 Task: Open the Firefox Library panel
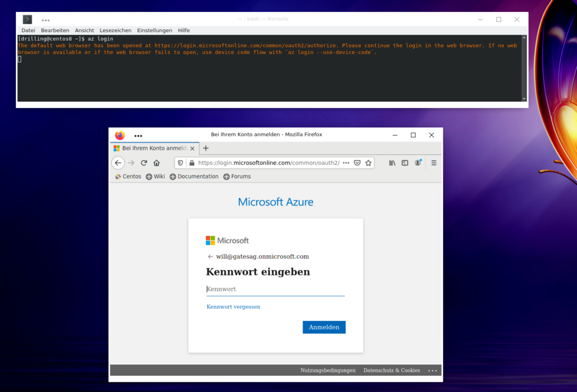[392, 163]
